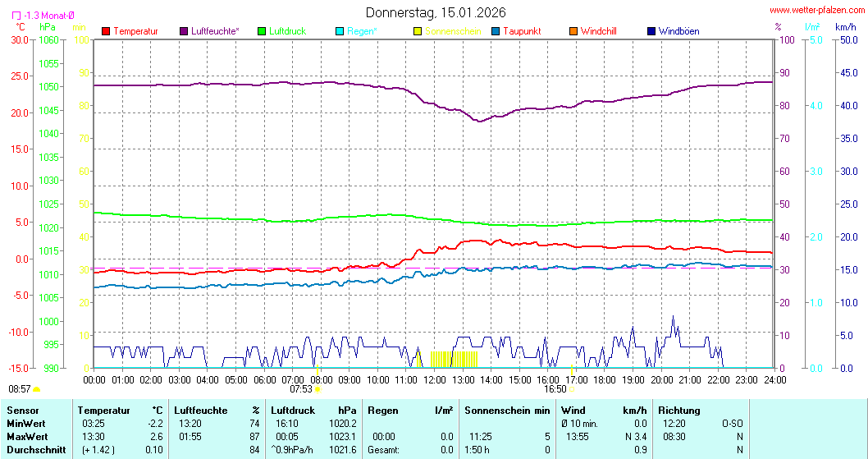Click the sun icon beside 08:57

(37, 389)
